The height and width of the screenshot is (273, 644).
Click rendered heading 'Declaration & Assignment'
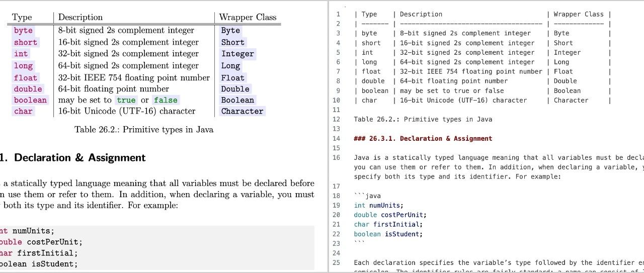(x=80, y=158)
